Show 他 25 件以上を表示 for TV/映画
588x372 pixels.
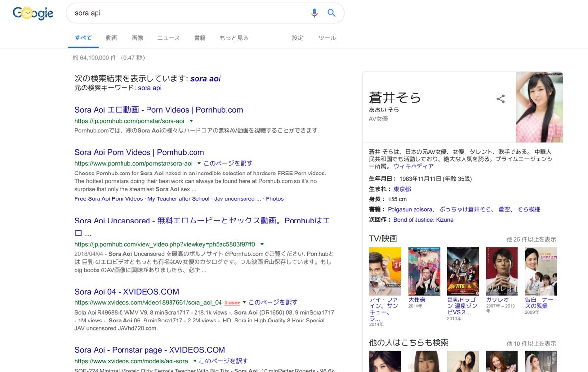(x=531, y=239)
